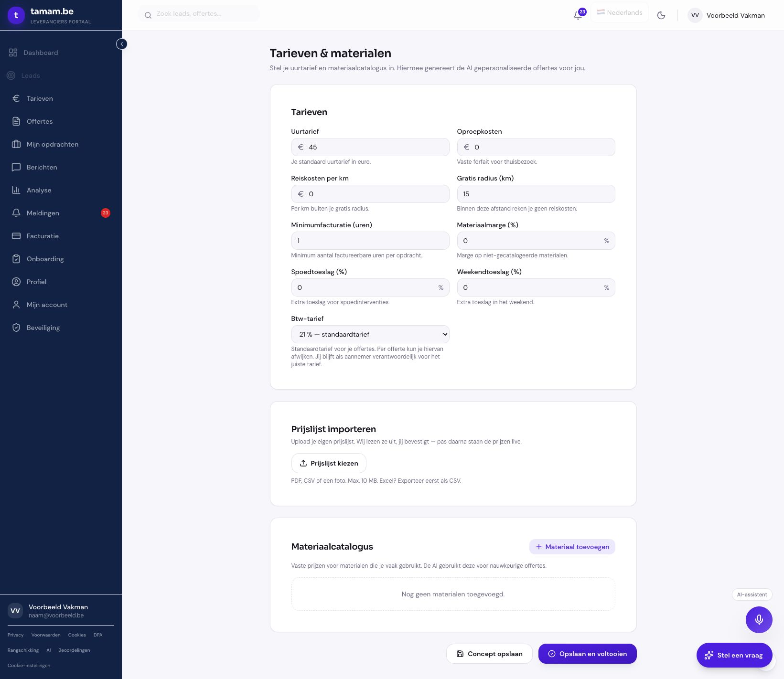Open Voorbeeld Vakman user menu in header
Viewport: 784px width, 679px height.
[x=727, y=15]
